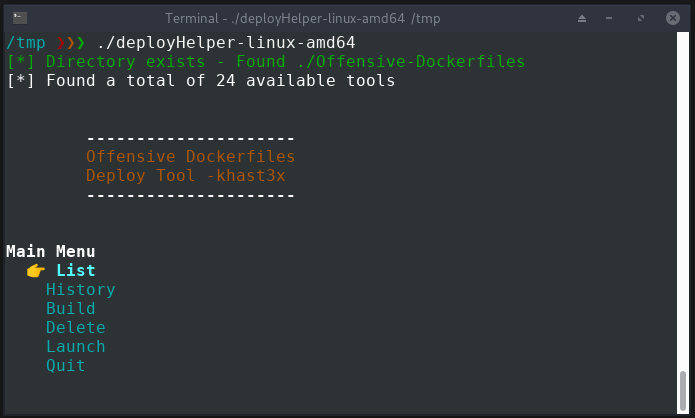Click the ./deployHelper-linux-amd64 command text

pos(226,43)
